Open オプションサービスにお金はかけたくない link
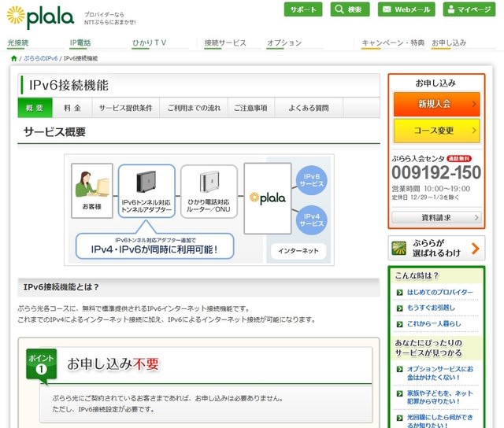Image resolution: width=504 pixels, height=428 pixels. [x=440, y=373]
